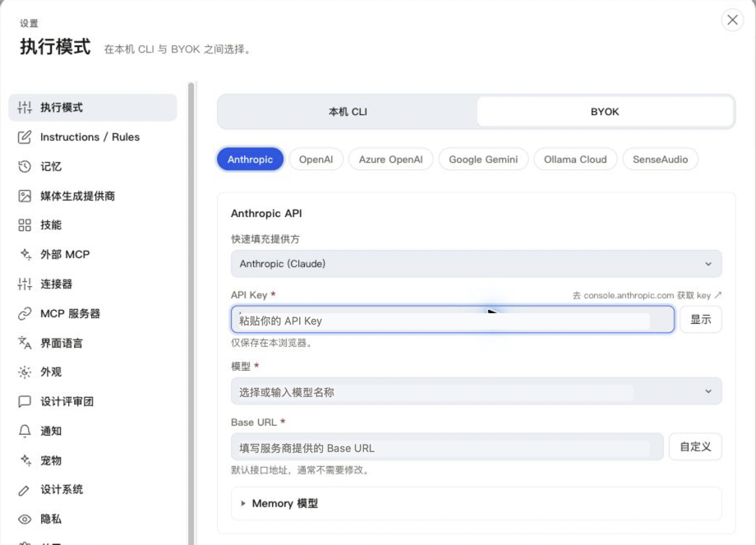Click the edit icon beside Instructions / Rules
Viewport: 756px width, 545px height.
point(25,137)
